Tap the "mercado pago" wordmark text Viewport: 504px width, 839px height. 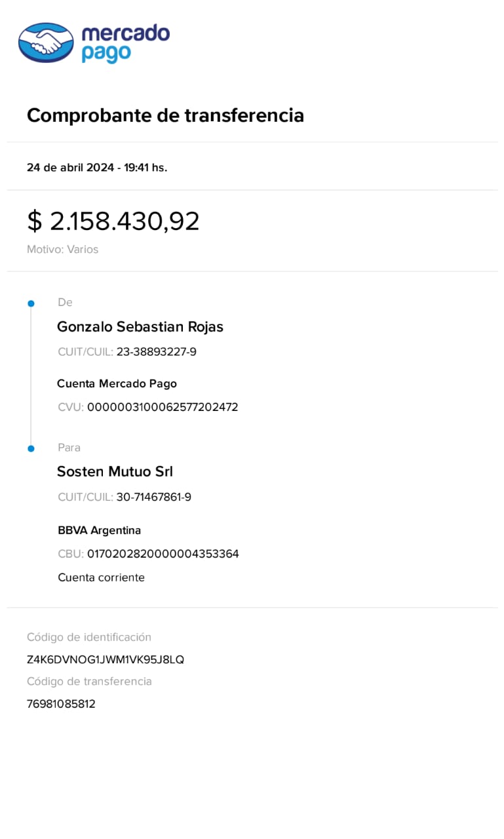click(125, 43)
